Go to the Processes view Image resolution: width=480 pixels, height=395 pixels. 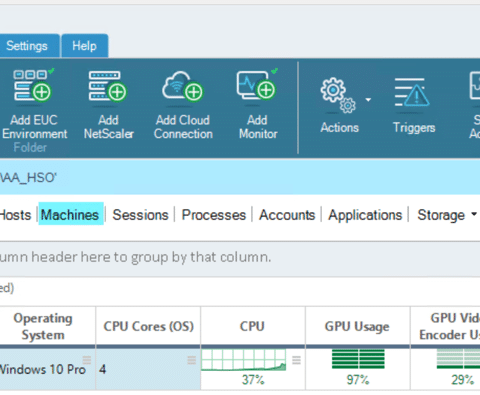tap(214, 215)
